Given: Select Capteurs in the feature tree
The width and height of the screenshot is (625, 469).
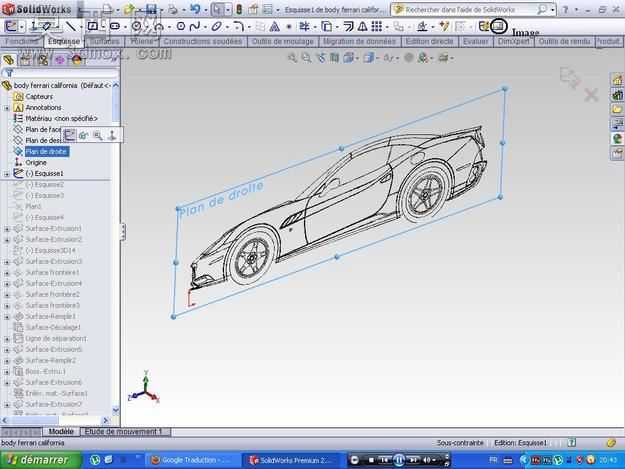Looking at the screenshot, I should [x=39, y=96].
